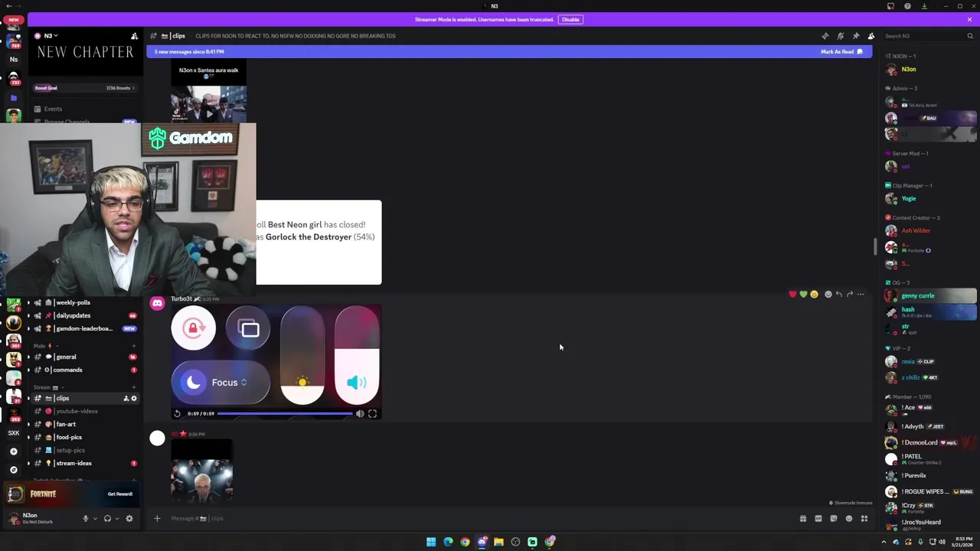
Task: Enter video fullscreen mode
Action: pos(372,413)
